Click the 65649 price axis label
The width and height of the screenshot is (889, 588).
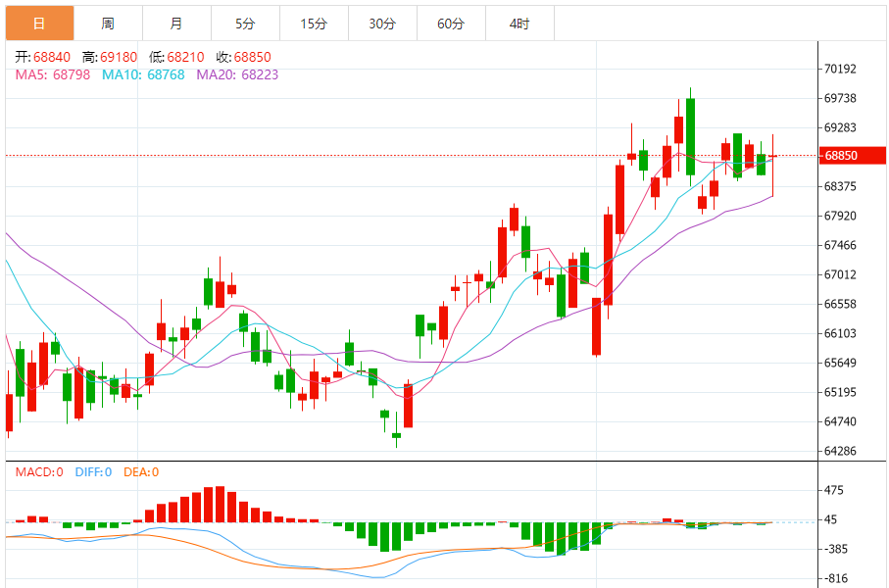tap(840, 363)
